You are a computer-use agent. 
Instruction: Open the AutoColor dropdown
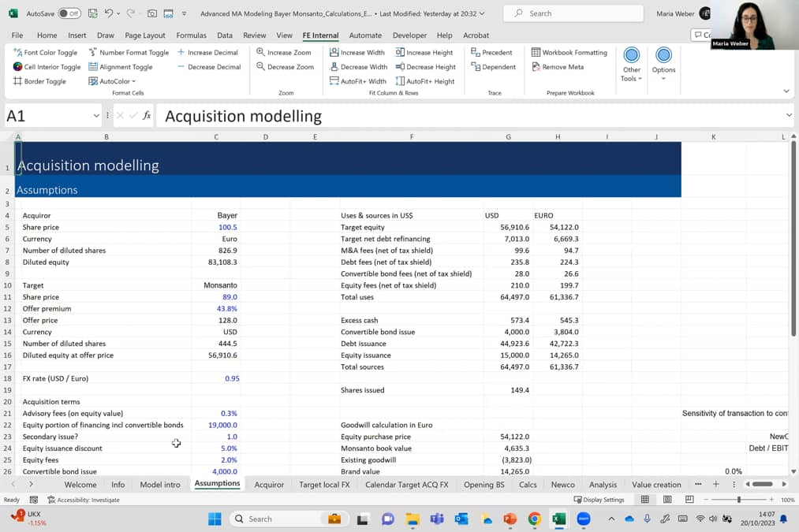pyautogui.click(x=112, y=81)
